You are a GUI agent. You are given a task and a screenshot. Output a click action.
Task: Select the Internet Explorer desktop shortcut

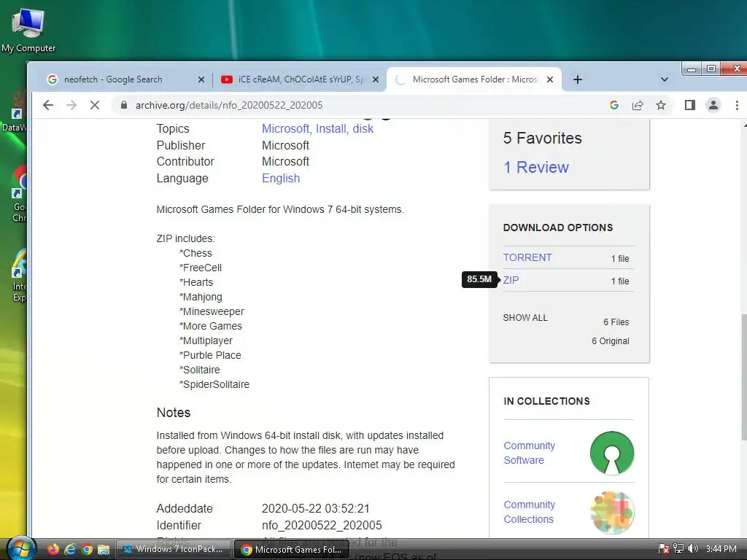(20, 276)
